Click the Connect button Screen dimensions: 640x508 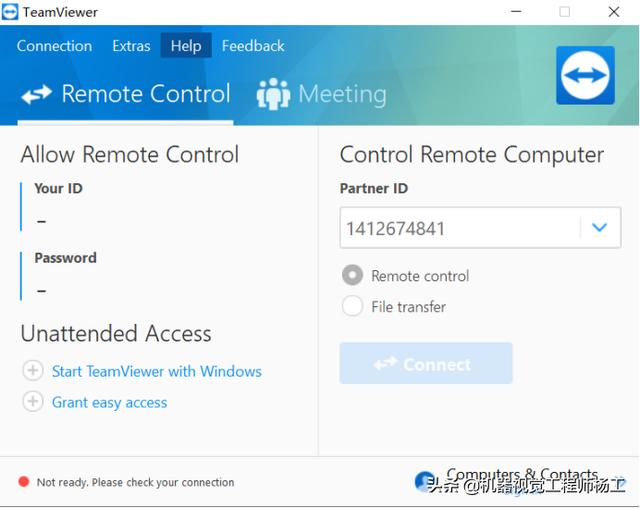click(426, 363)
